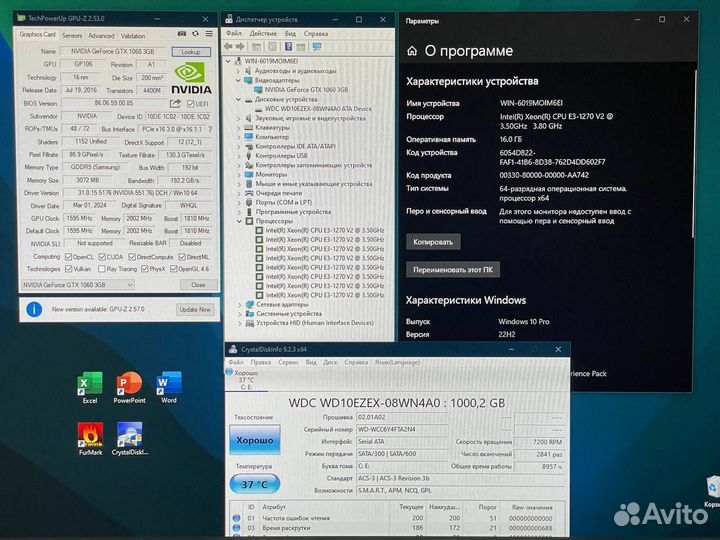
Task: Expand the Мониторы node
Action: coord(239,174)
